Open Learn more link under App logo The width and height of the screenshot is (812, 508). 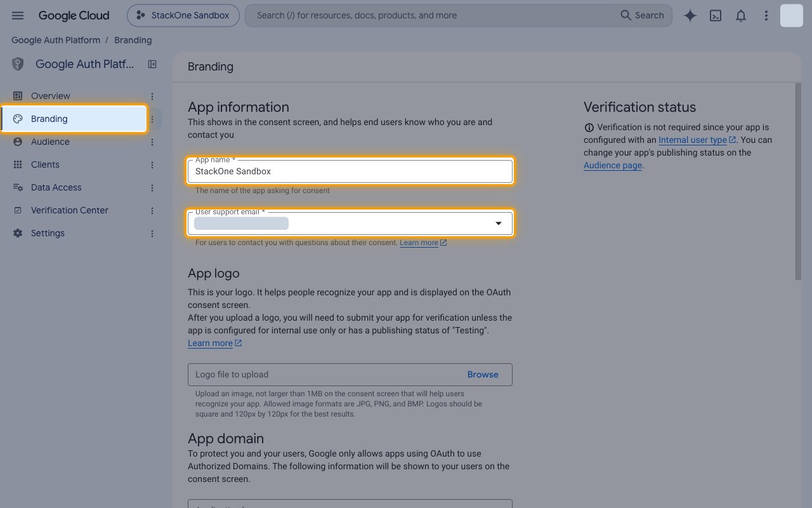tap(214, 343)
